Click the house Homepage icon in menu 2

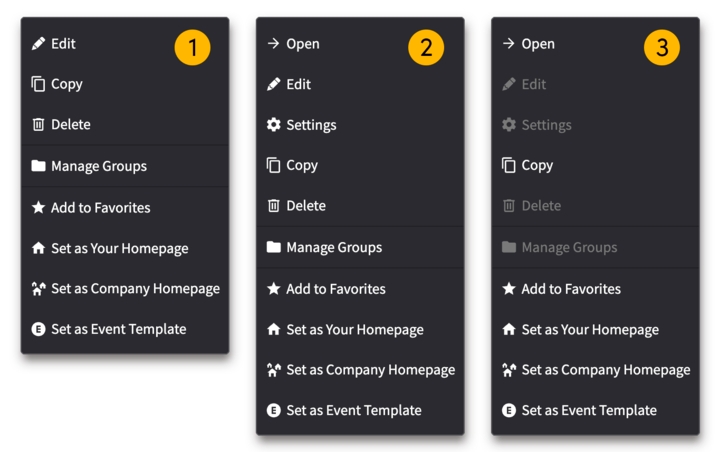pos(273,330)
